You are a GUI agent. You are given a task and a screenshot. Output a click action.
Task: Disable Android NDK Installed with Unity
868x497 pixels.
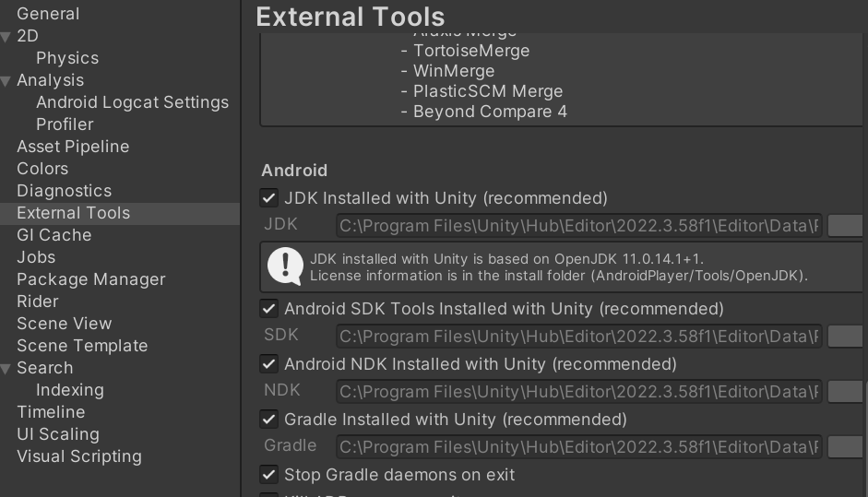(x=269, y=364)
